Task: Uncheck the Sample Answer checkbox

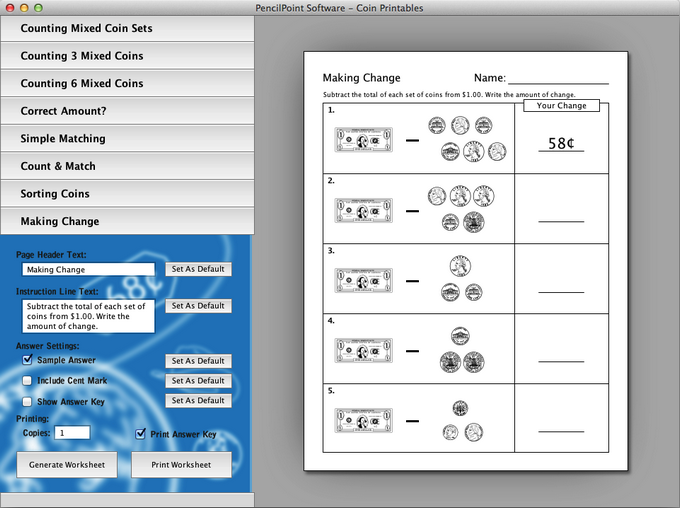Action: 28,361
